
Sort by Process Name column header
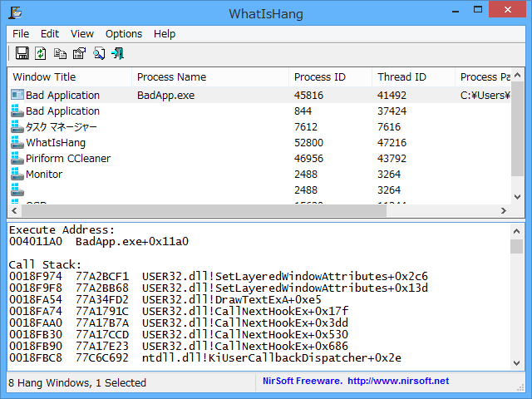210,77
